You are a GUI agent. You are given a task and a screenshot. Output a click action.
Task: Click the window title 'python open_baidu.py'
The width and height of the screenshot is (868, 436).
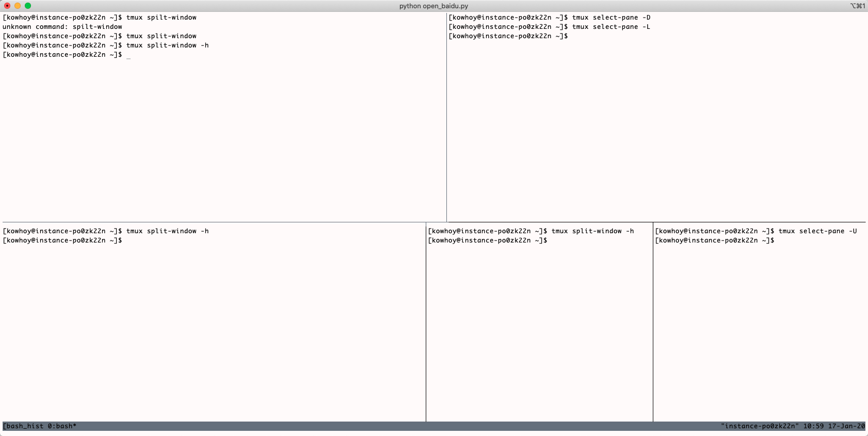(x=433, y=6)
